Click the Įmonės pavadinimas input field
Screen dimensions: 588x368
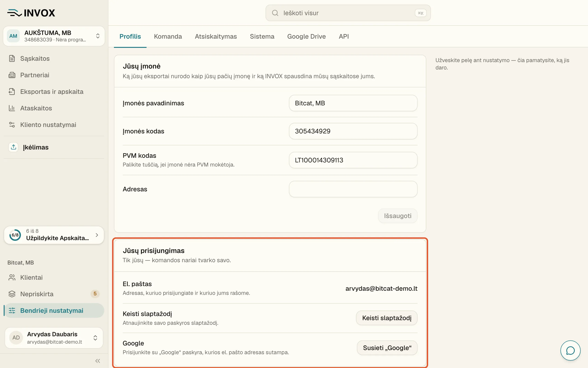tap(353, 103)
